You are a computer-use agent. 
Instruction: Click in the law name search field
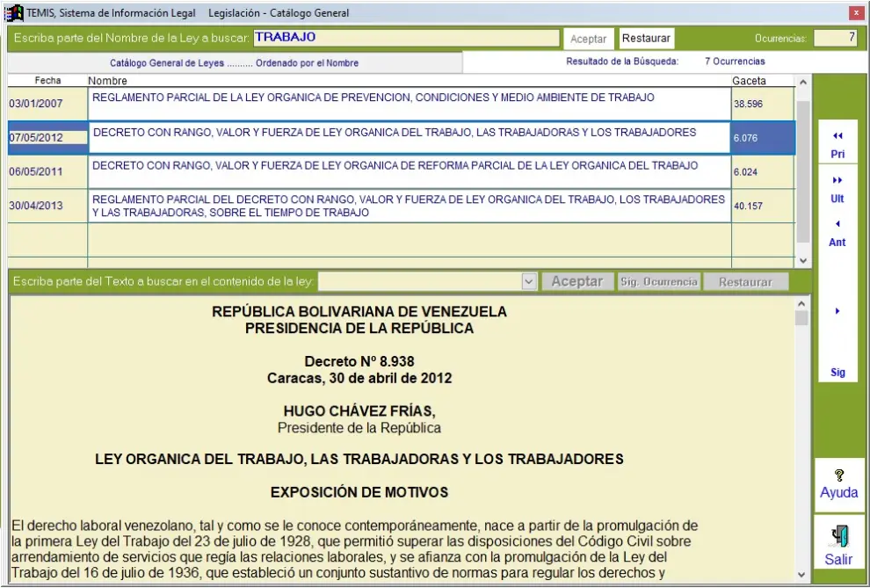[406, 38]
